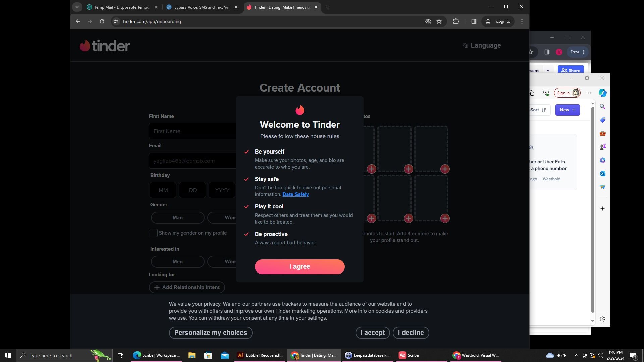Open Browser essentials heart icon in Edge

tap(546, 93)
